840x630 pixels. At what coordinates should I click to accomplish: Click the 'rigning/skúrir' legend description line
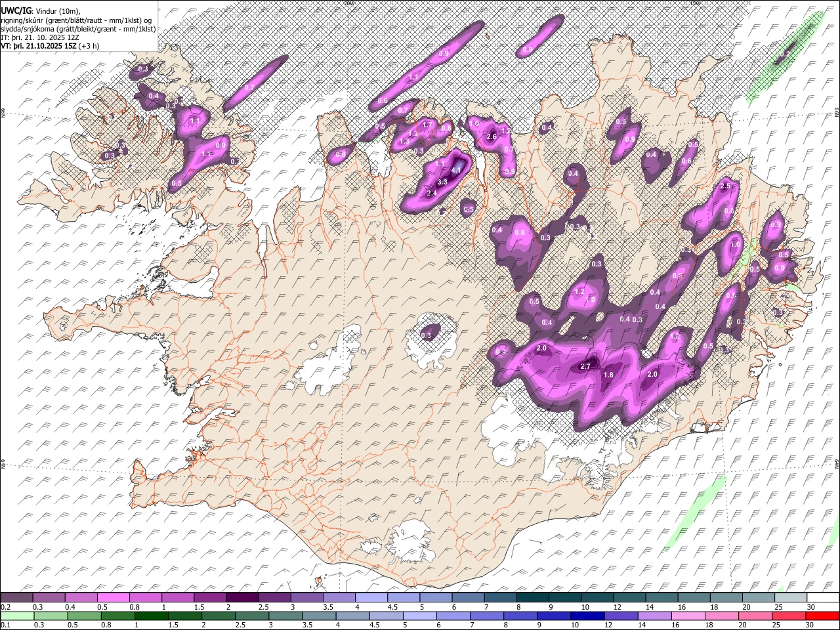coord(77,20)
